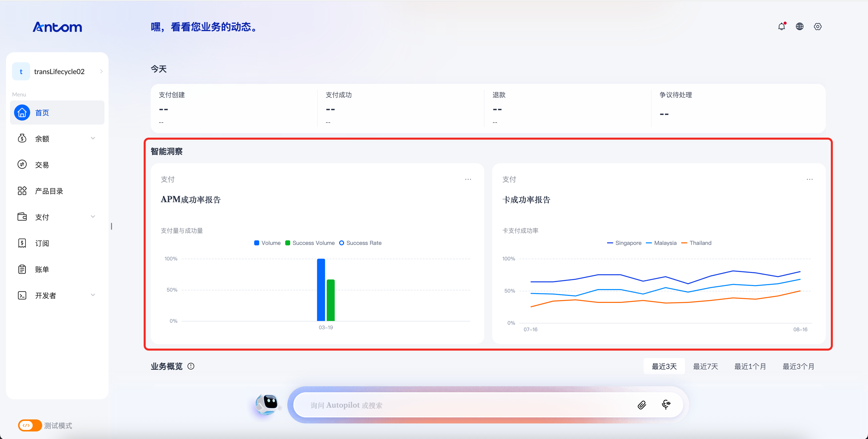868x439 pixels.
Task: Open more options on APM成功率报告 card
Action: click(x=468, y=179)
